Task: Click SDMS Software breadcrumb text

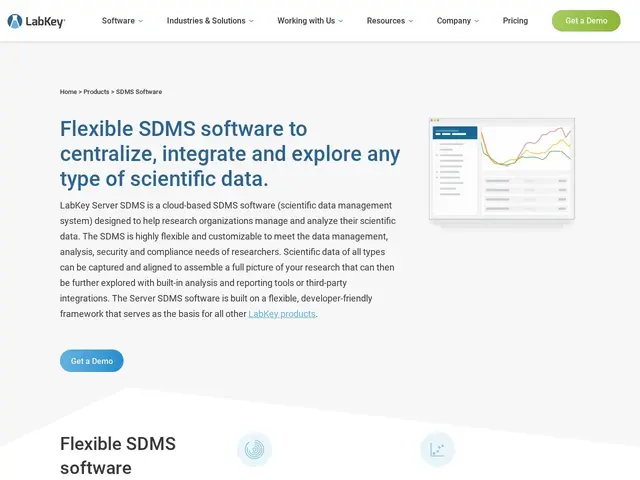Action: pyautogui.click(x=139, y=92)
